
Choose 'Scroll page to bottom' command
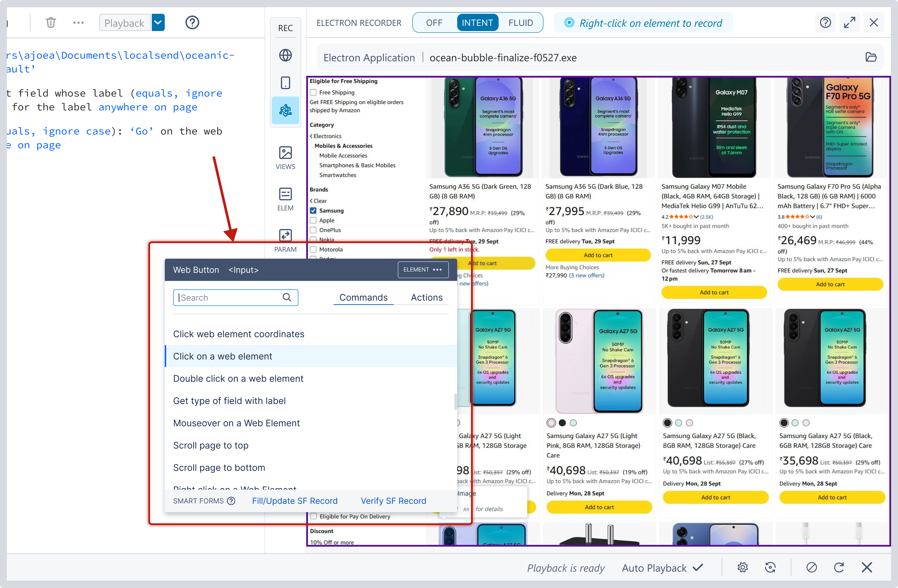(311, 467)
